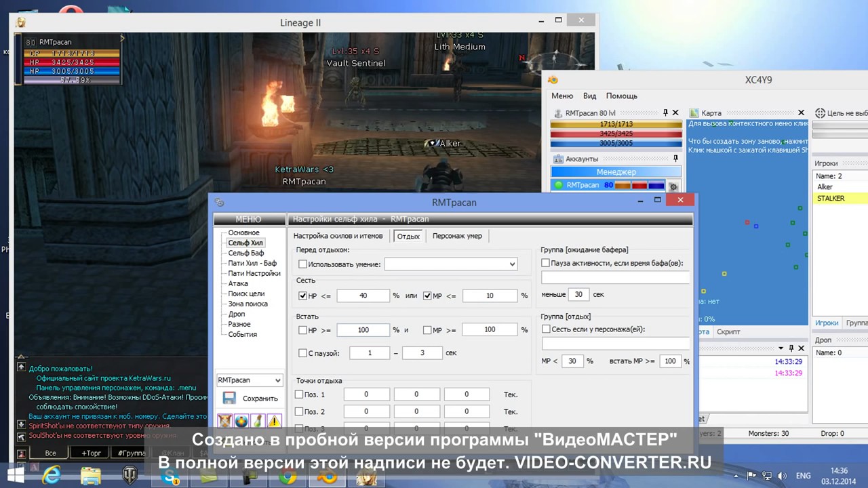Click the crossed-swords icon below Сохранить
This screenshot has height=488, width=868.
click(225, 422)
